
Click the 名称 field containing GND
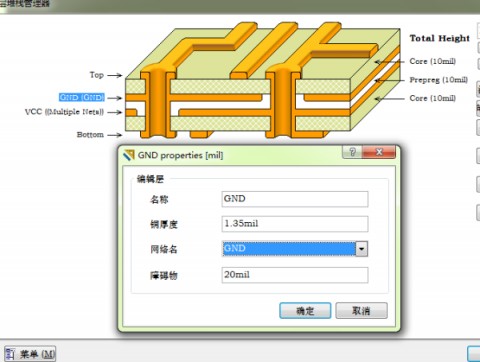295,199
